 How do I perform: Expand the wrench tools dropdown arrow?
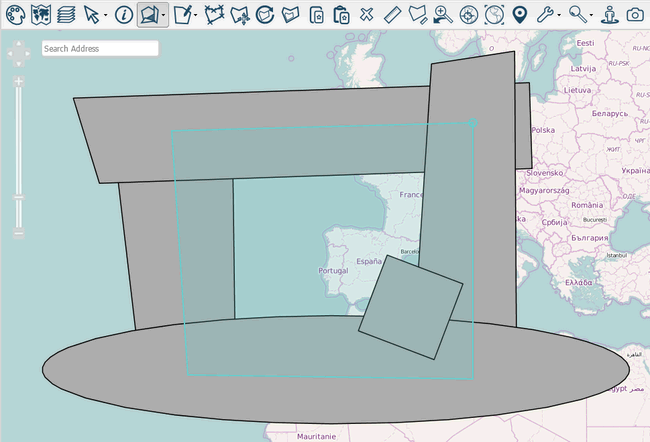pos(558,15)
